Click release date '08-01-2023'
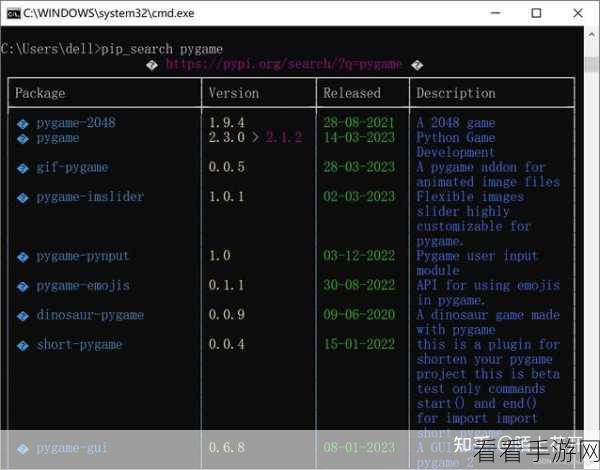600x470 pixels. coord(359,447)
